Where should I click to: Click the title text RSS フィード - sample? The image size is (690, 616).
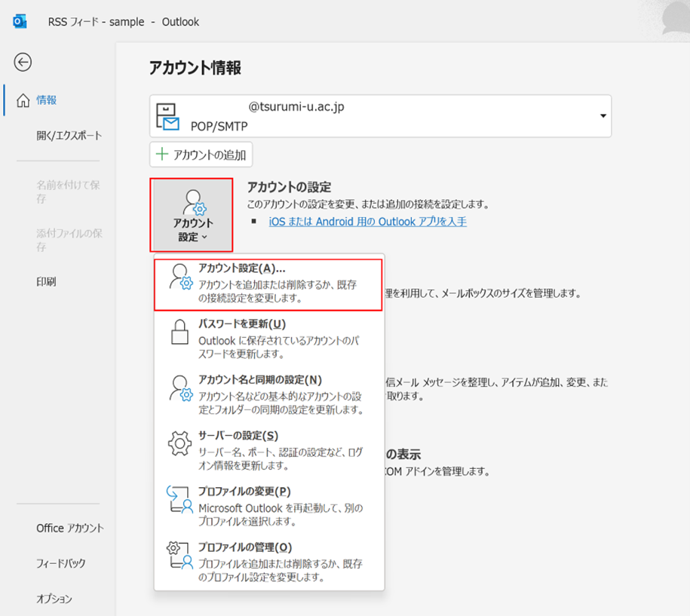click(x=96, y=22)
